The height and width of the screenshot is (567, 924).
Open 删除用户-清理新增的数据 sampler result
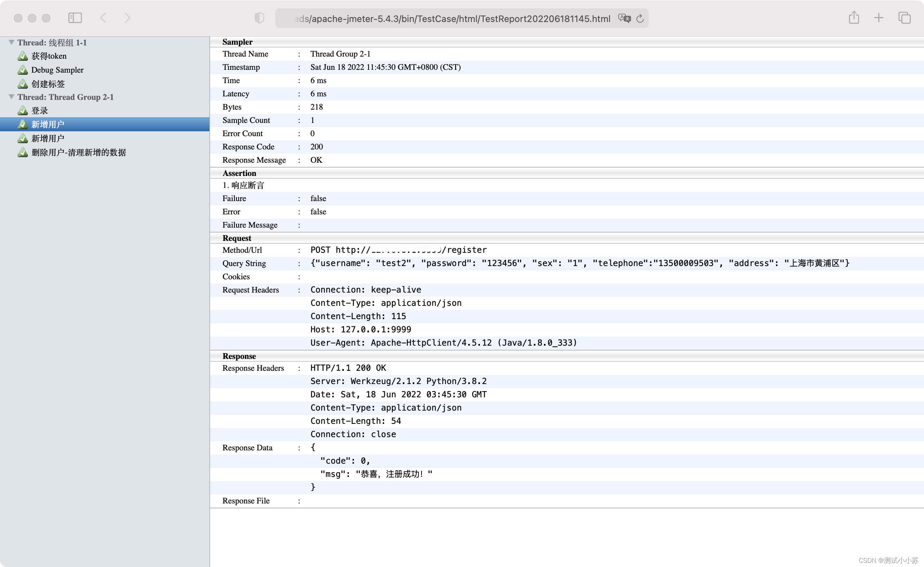point(79,152)
